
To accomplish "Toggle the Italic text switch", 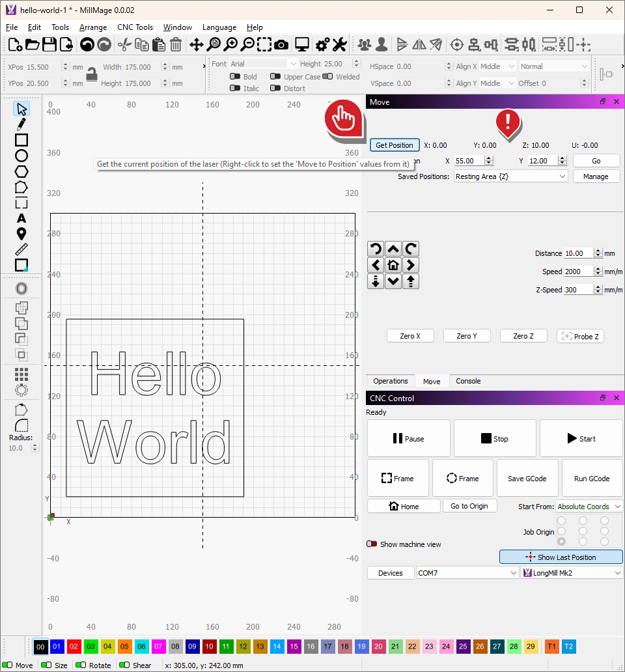I will point(235,89).
